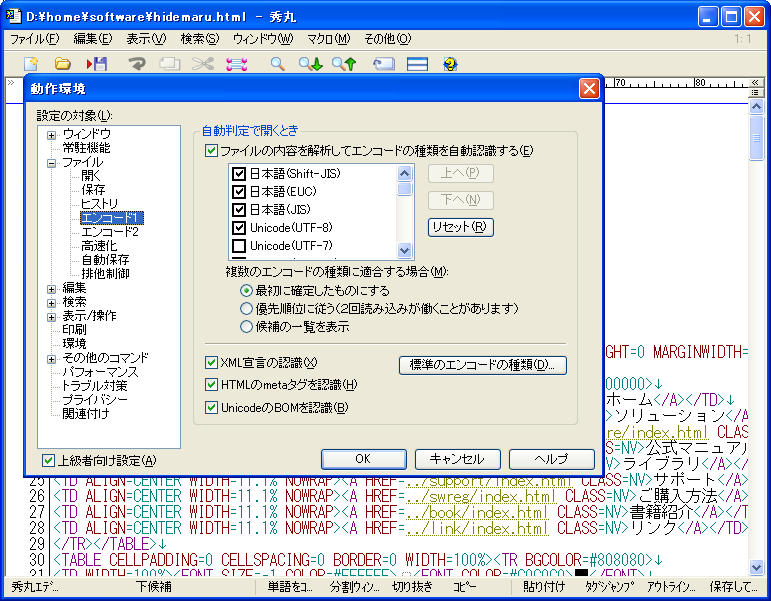Click the New file toolbar icon
This screenshot has height=601, width=771.
(x=31, y=64)
